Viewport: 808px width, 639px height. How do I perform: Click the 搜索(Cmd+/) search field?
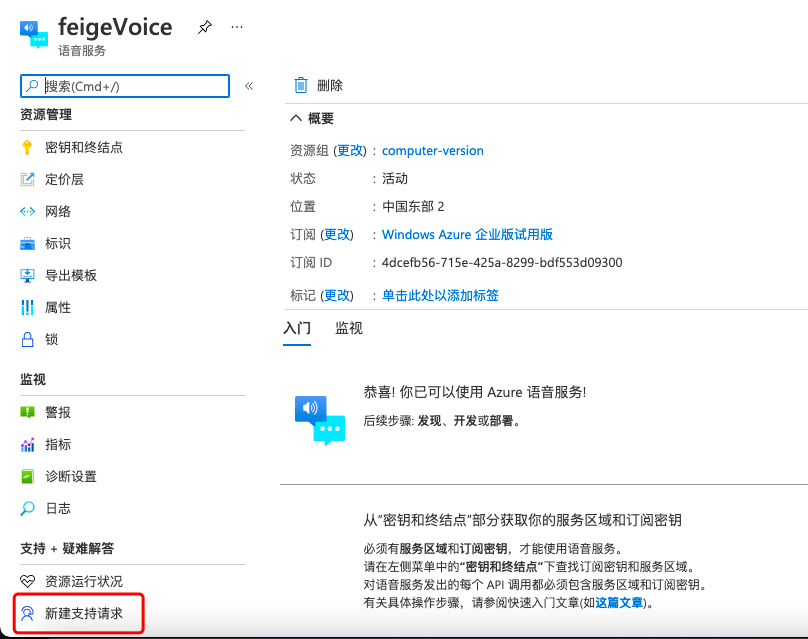pos(125,86)
